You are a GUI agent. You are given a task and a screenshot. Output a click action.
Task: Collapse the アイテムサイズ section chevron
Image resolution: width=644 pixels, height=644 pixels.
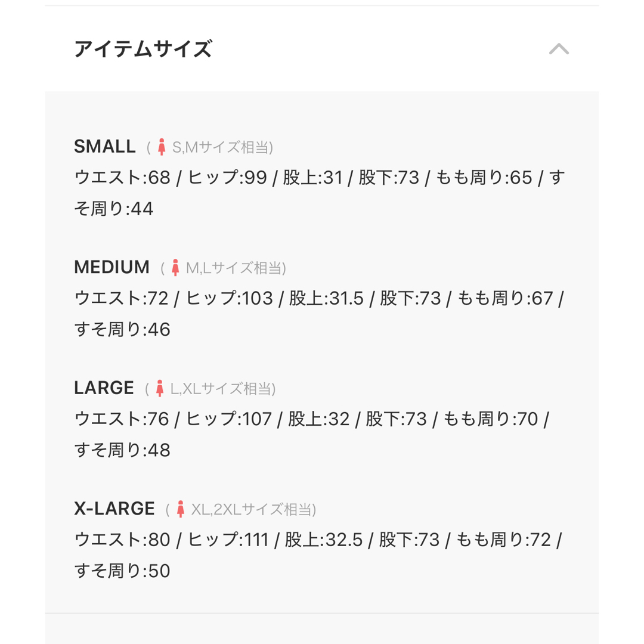tap(559, 49)
